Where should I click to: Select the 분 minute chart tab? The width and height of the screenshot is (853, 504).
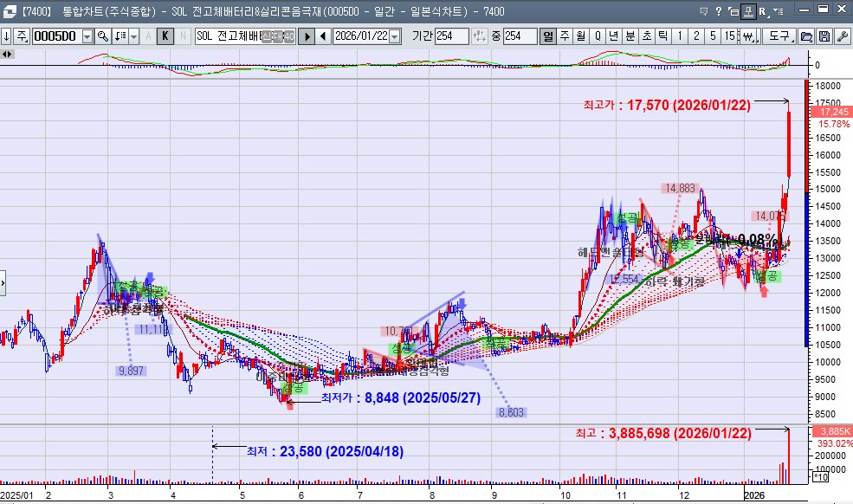pos(630,36)
